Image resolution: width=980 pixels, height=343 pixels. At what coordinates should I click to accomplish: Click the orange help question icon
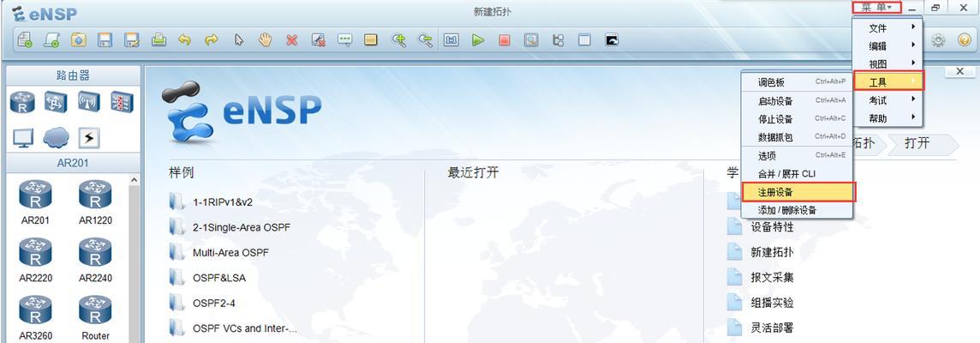[965, 40]
